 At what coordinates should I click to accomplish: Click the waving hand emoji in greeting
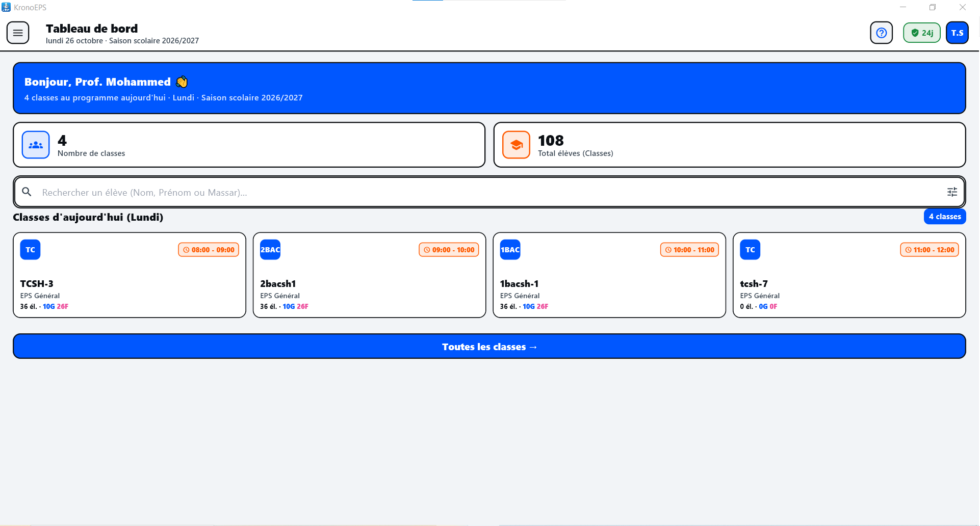pyautogui.click(x=182, y=82)
